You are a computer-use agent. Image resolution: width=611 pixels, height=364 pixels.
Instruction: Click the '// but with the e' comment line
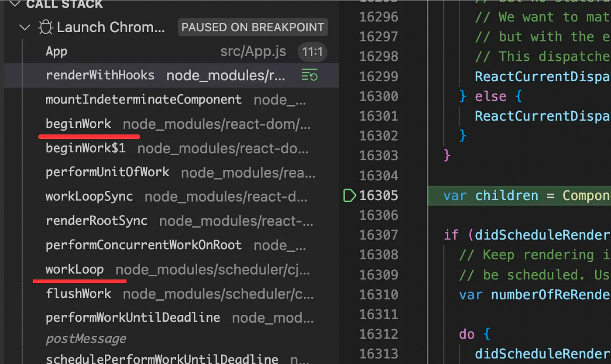coord(542,37)
